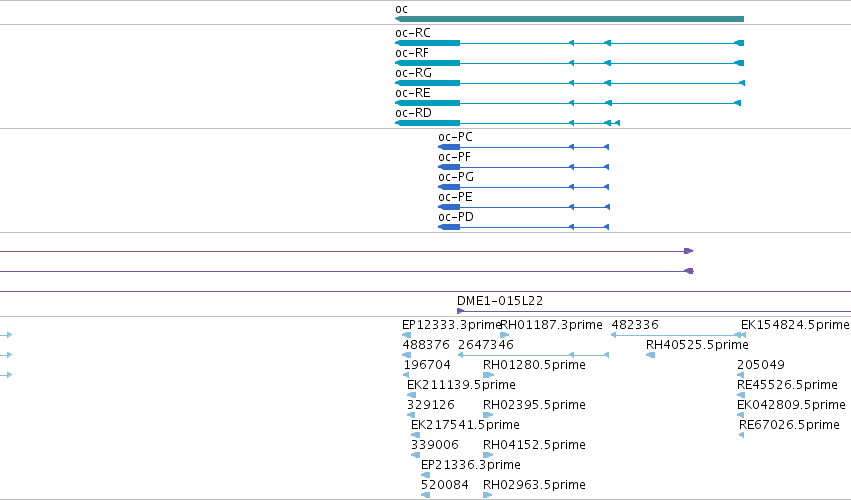
Task: Select the DME1-015L22 clone label
Action: coord(500,301)
